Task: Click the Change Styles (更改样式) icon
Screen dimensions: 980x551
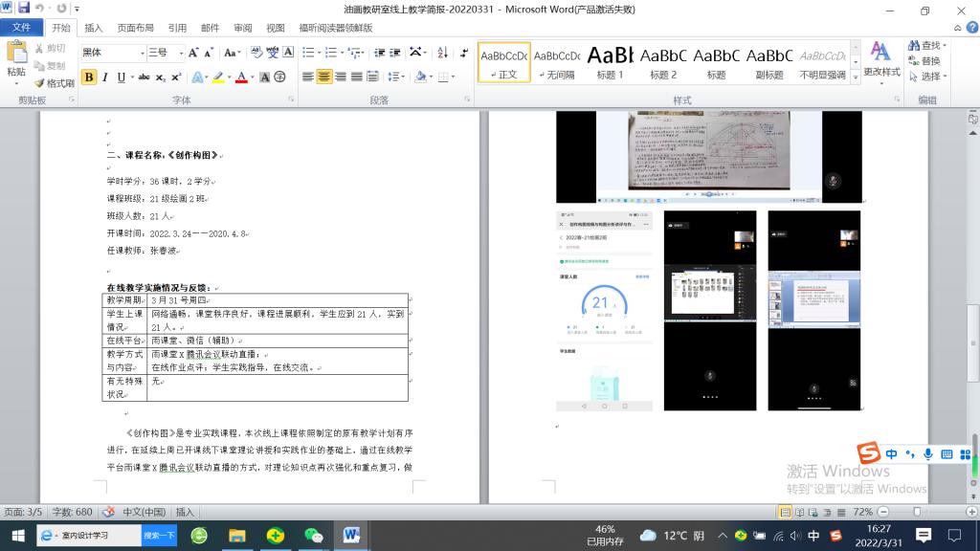Action: (x=880, y=58)
